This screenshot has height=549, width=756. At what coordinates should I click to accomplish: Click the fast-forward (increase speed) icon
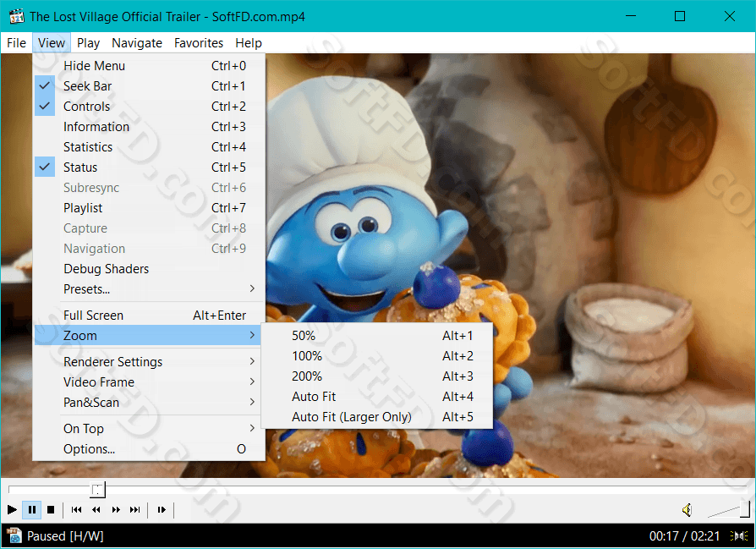(116, 509)
